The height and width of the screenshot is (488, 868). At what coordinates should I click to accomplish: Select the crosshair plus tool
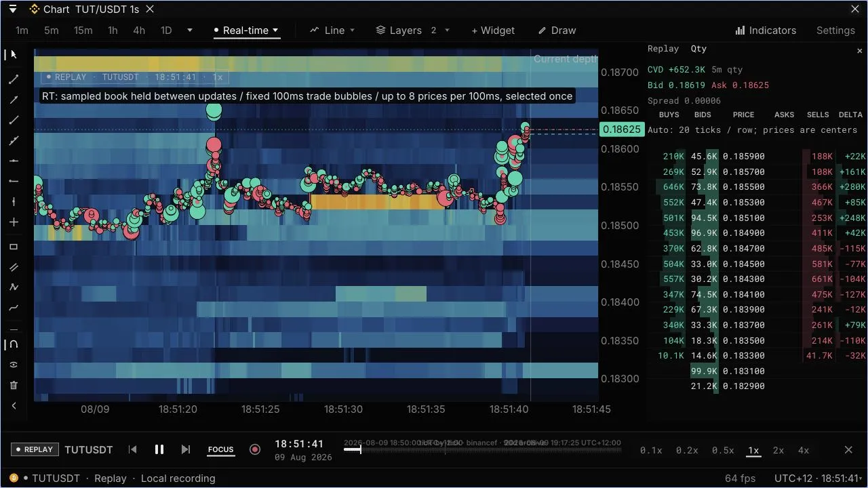pos(14,222)
